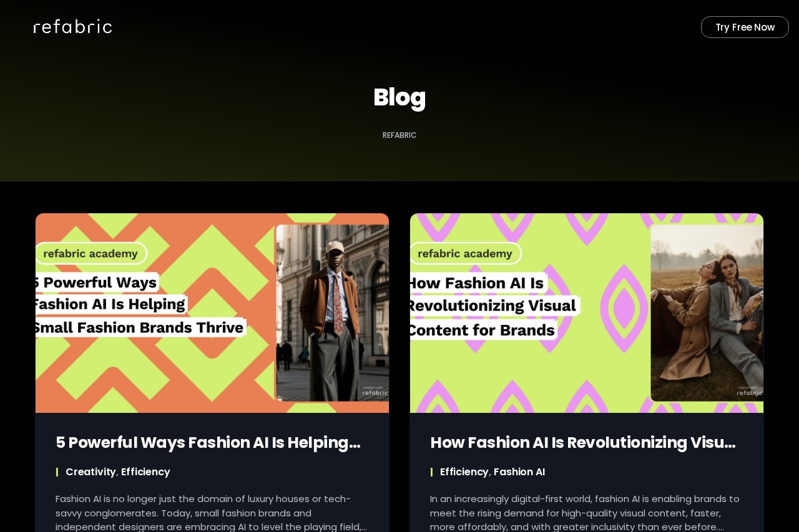Click the photo of two women sitting in the field
Viewport: 799px width, 532px height.
(x=707, y=312)
